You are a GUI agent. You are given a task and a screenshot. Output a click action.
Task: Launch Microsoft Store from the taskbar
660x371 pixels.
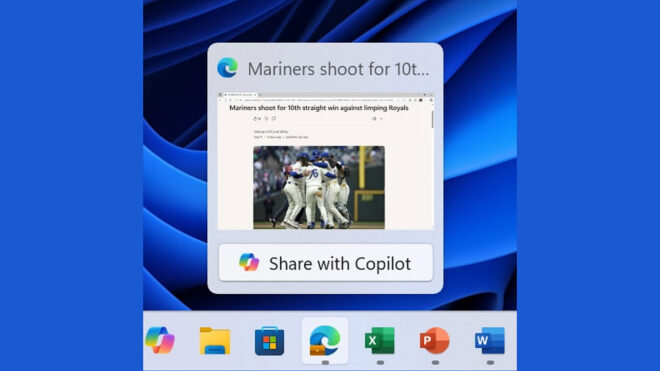coord(269,341)
